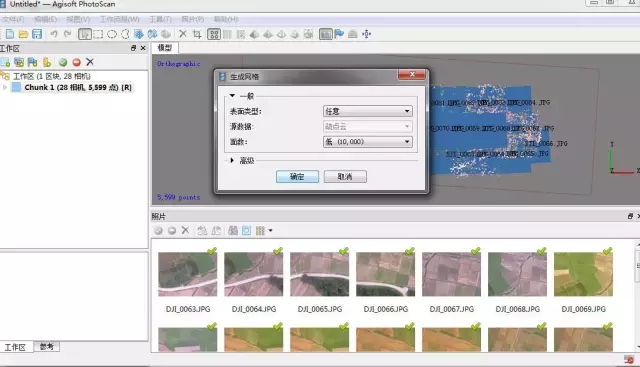Toggle the point cloud view icon
640x367 pixels.
214,34
